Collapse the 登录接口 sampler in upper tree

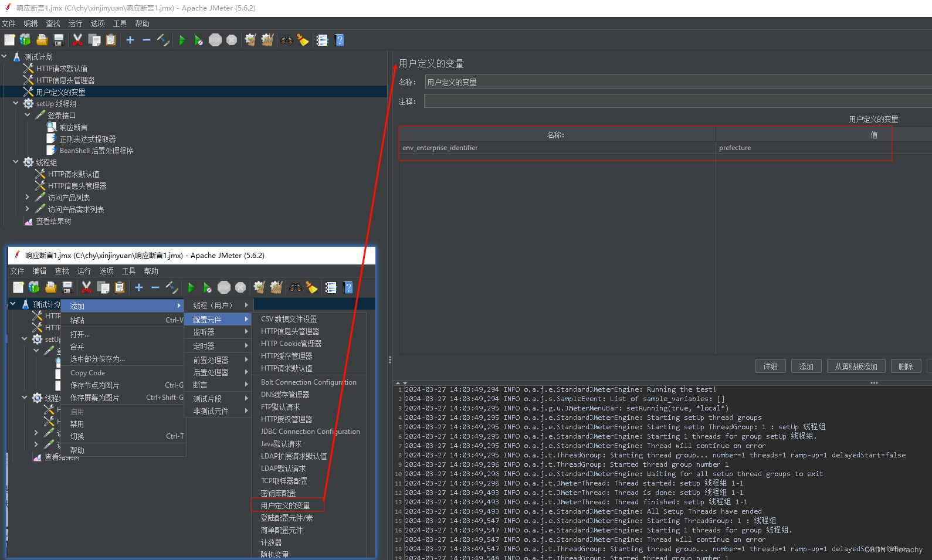(28, 115)
